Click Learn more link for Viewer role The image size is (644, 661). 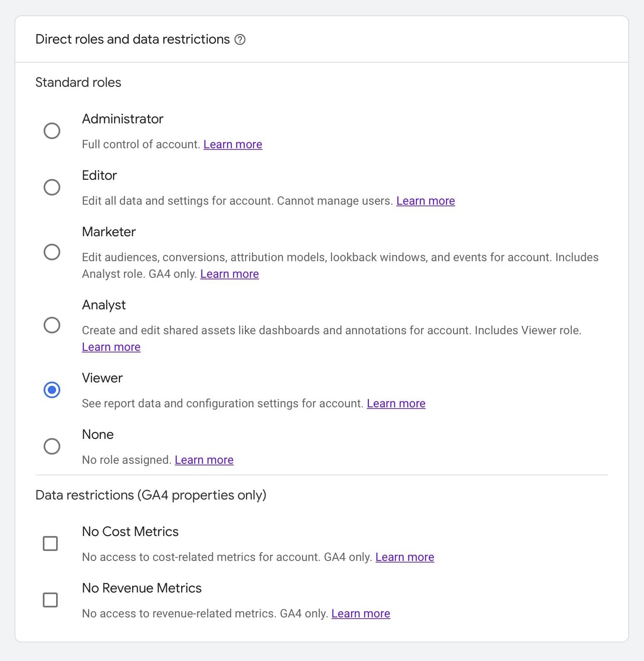[x=396, y=404]
